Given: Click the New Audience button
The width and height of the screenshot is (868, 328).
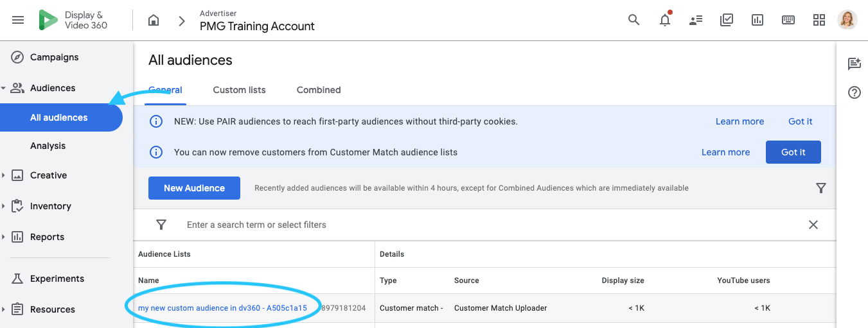Looking at the screenshot, I should 194,188.
